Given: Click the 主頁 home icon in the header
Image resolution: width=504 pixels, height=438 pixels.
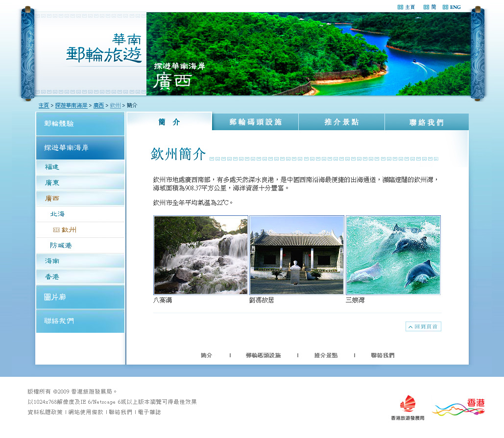Looking at the screenshot, I should point(406,7).
